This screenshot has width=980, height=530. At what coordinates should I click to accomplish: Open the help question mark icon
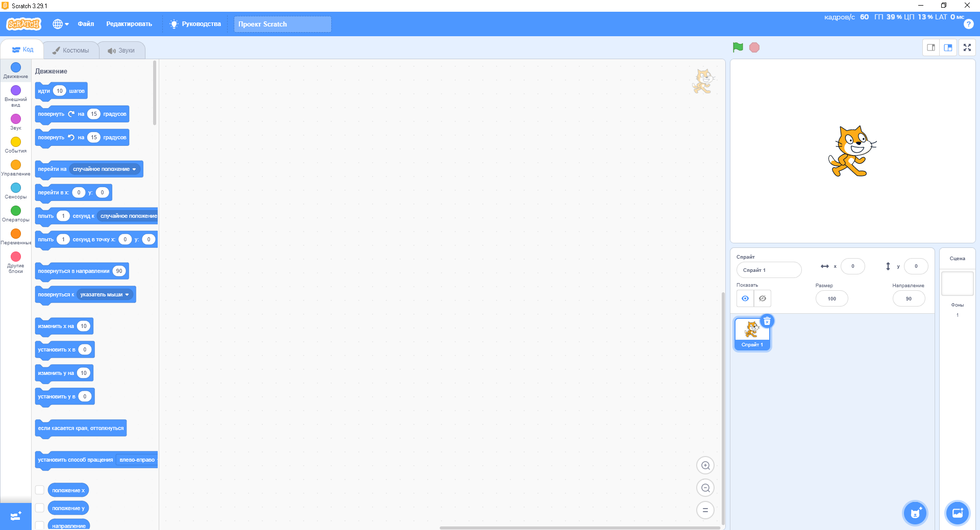[968, 24]
